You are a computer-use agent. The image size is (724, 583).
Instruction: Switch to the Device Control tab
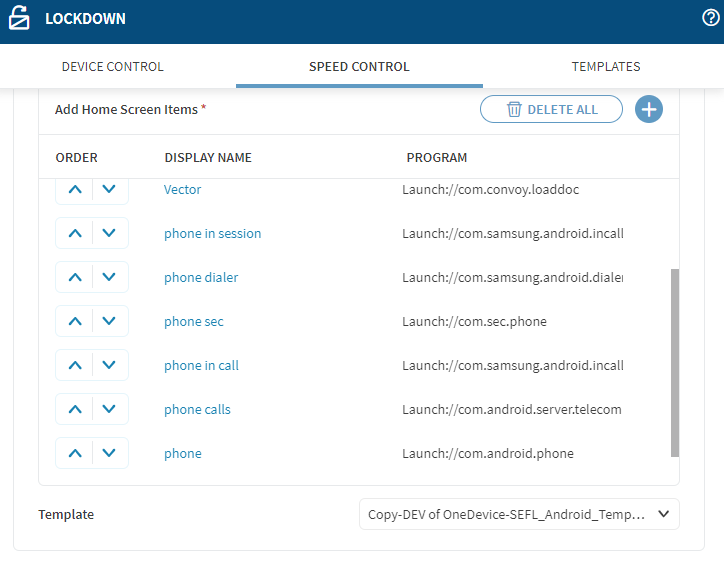[113, 67]
